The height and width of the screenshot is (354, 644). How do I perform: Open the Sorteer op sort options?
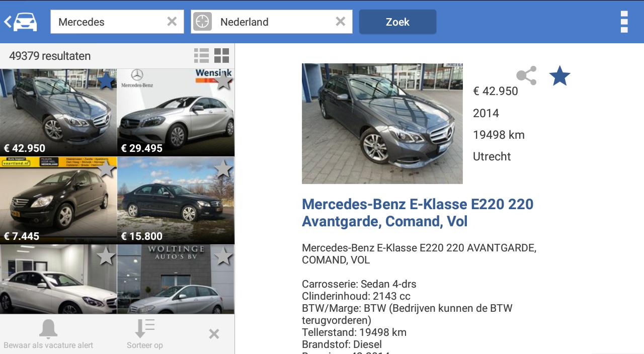(145, 334)
